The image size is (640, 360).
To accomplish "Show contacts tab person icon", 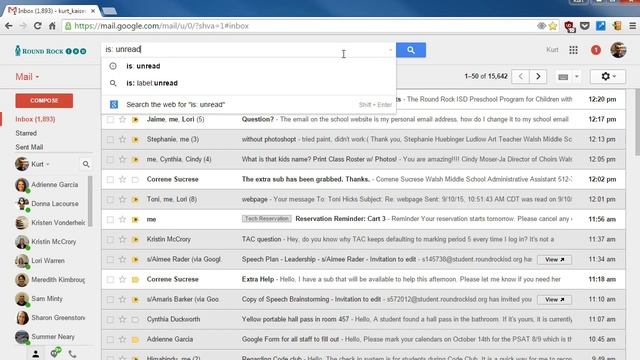I will [36, 354].
